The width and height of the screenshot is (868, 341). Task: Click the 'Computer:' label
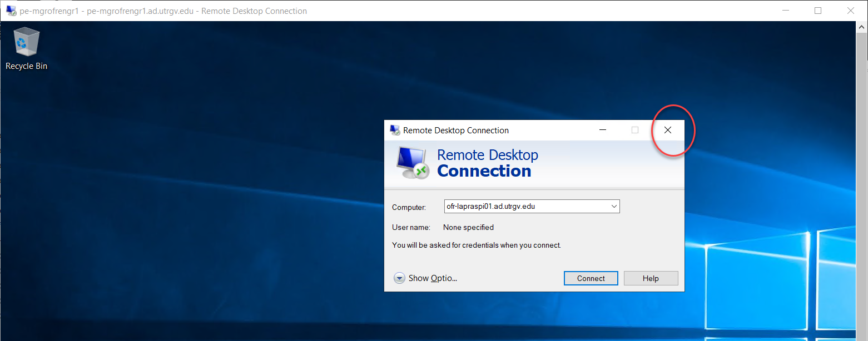(x=409, y=207)
